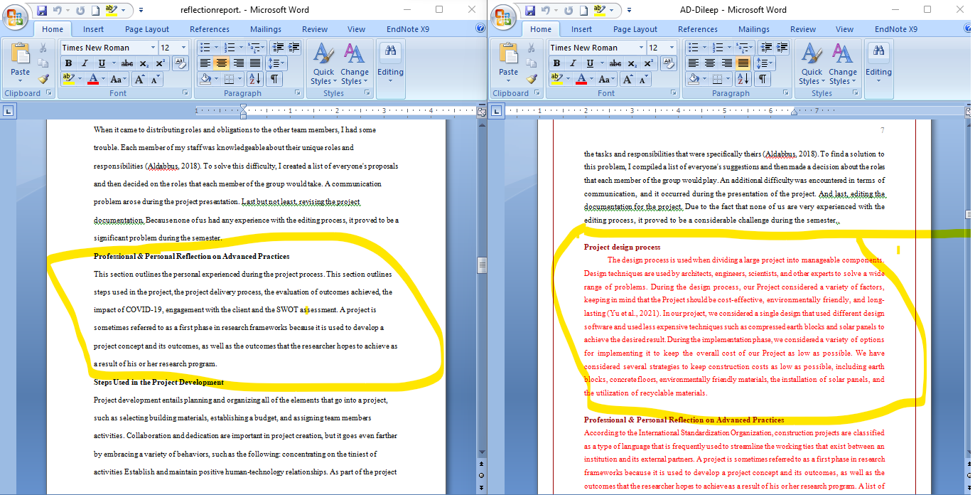Open font name dropdown in reflectionreport window
This screenshot has width=980, height=495.
[153, 48]
